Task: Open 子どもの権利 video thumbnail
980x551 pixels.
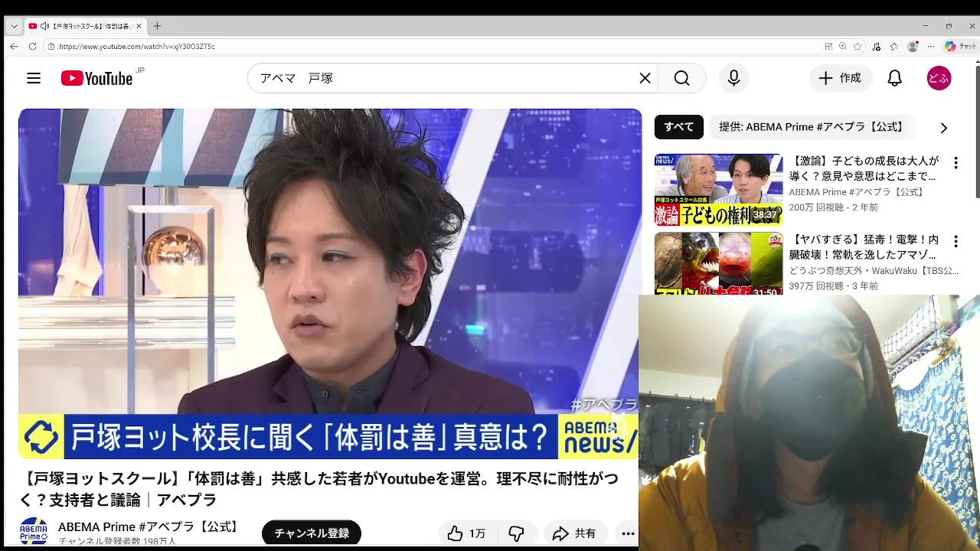Action: (x=718, y=190)
